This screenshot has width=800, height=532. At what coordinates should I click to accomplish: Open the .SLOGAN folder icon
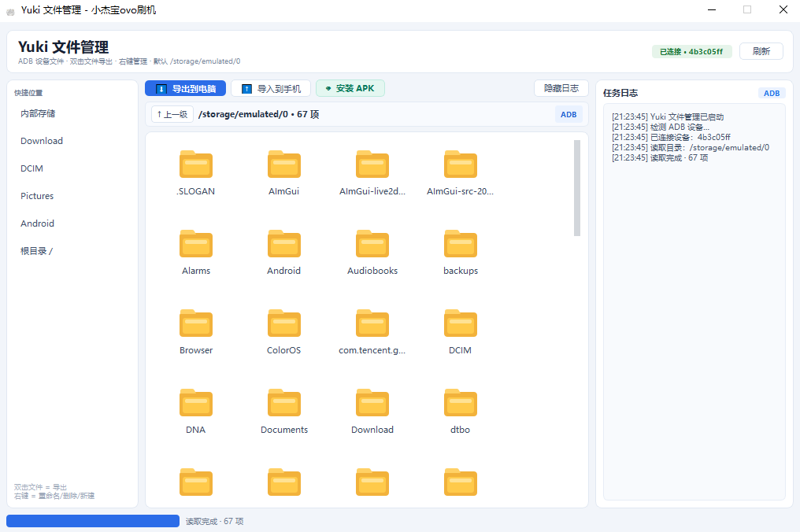pos(196,164)
